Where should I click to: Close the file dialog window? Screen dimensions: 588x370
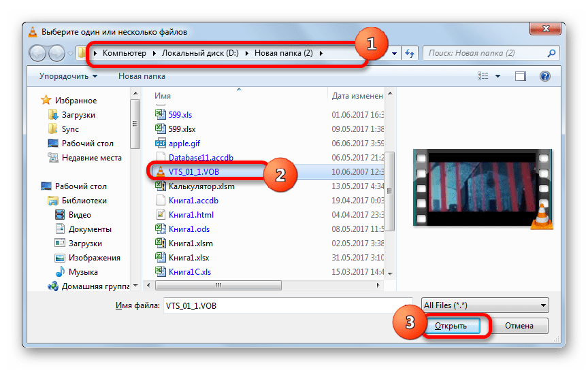click(x=546, y=29)
